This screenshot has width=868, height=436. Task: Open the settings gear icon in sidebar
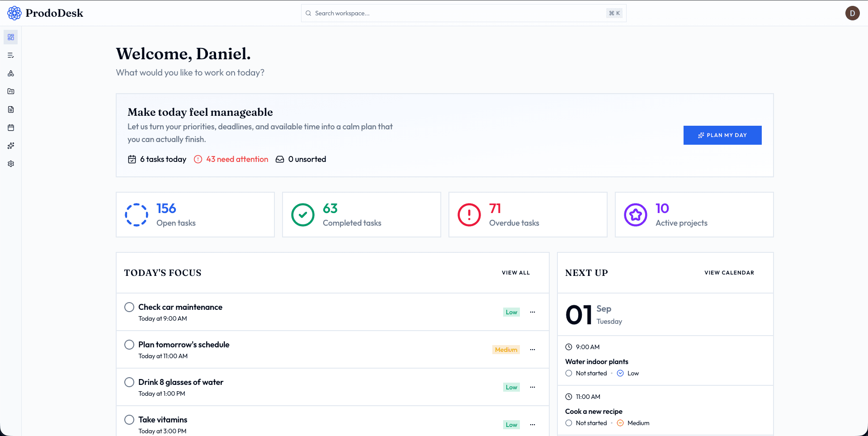point(11,164)
